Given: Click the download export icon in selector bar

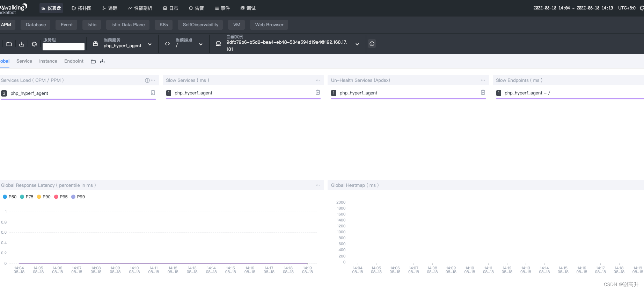Looking at the screenshot, I should tap(22, 44).
